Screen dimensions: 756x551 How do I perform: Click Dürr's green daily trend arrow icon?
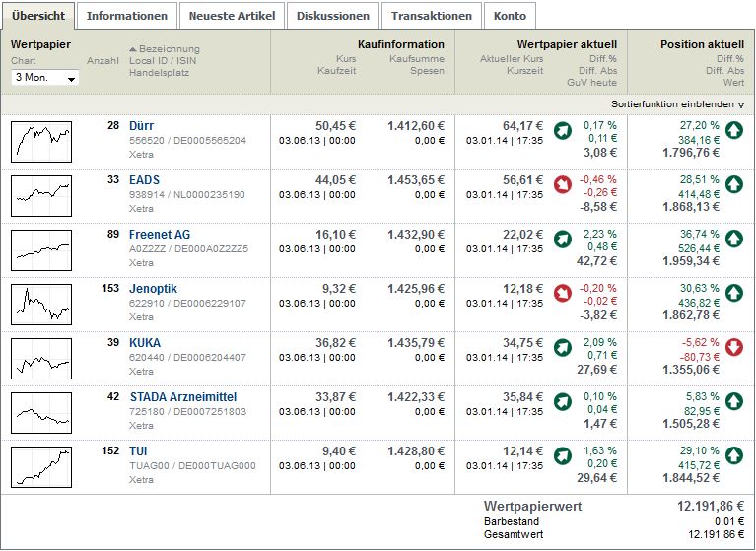[562, 129]
